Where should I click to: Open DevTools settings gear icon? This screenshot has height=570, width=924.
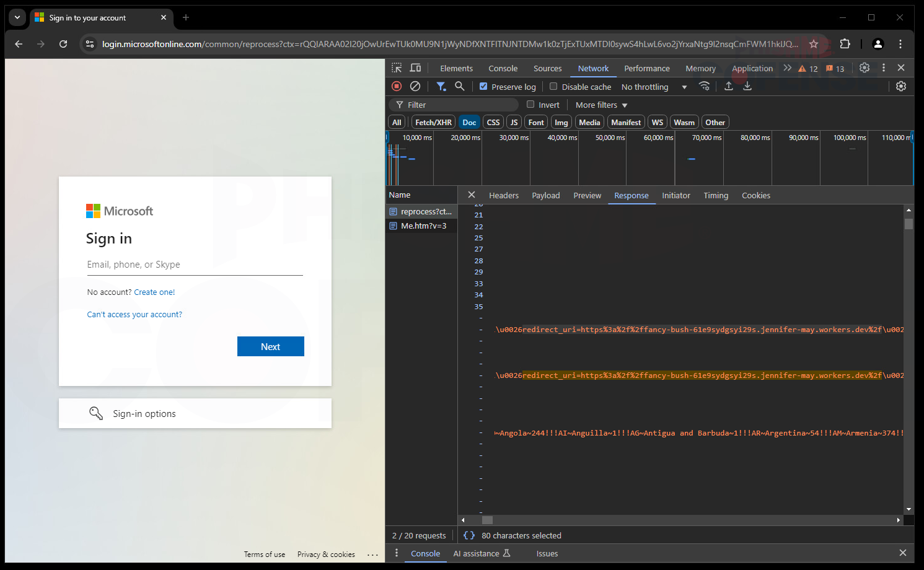[865, 68]
